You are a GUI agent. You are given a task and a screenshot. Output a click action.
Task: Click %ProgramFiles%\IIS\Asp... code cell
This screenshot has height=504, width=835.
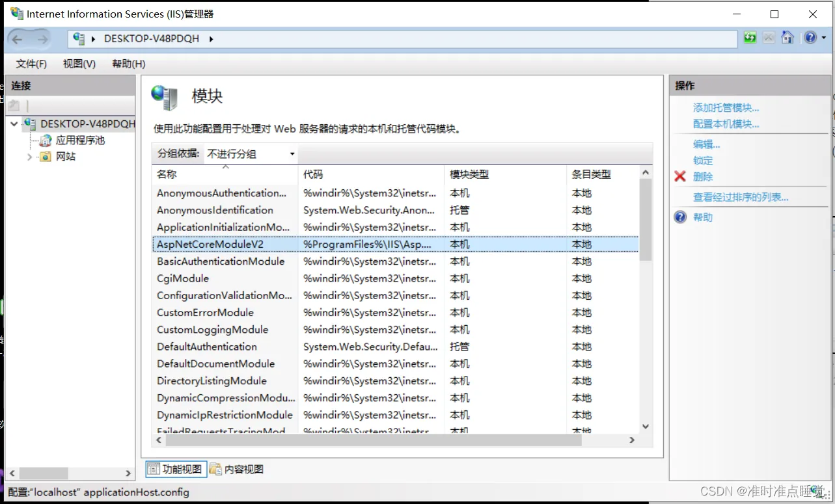(x=368, y=245)
